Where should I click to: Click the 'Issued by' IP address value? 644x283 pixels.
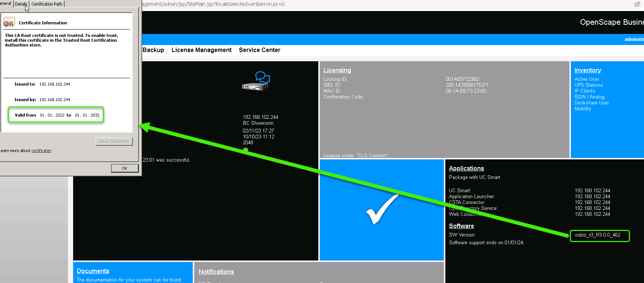click(x=55, y=100)
